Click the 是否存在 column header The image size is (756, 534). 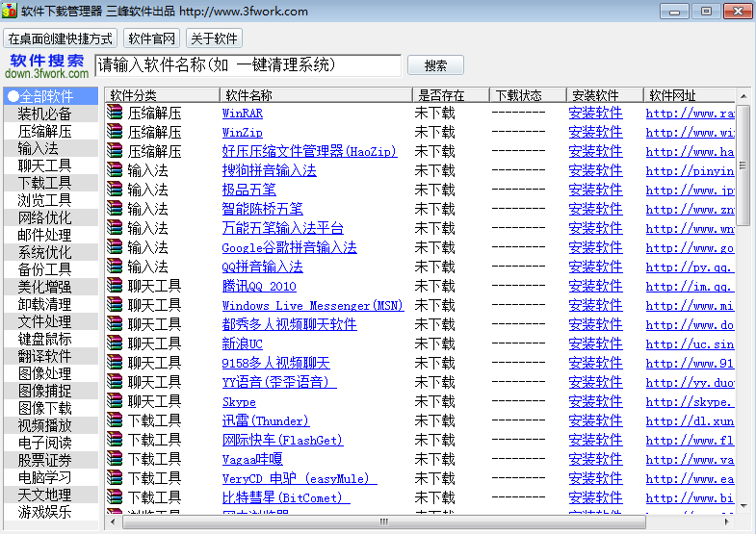click(x=451, y=95)
